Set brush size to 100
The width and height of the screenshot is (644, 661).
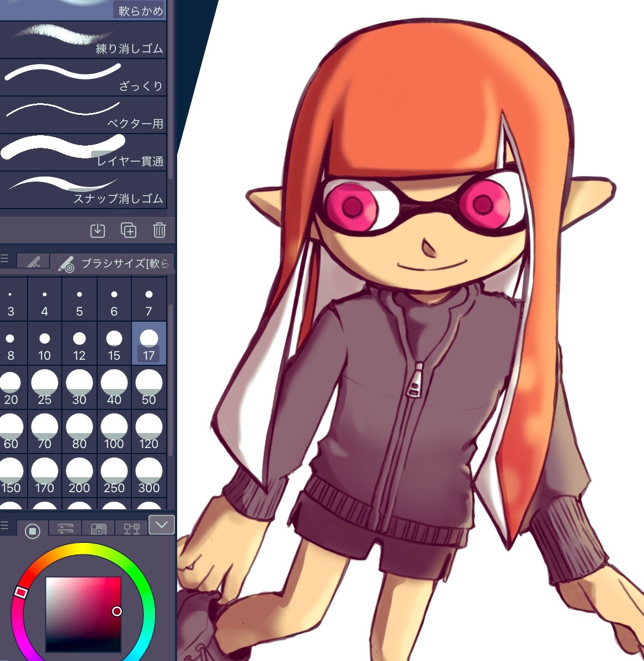point(114,431)
